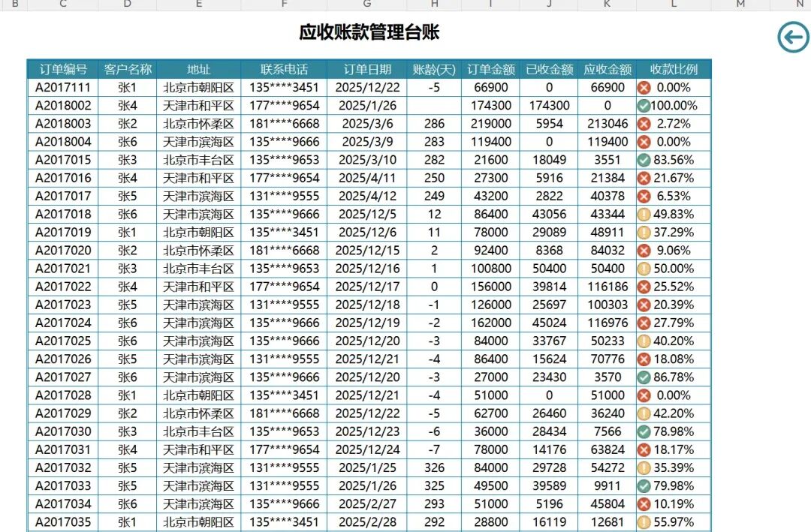Screen dimensions: 811x532
Task: Click the 账龄(天) header cell
Action: tap(434, 69)
